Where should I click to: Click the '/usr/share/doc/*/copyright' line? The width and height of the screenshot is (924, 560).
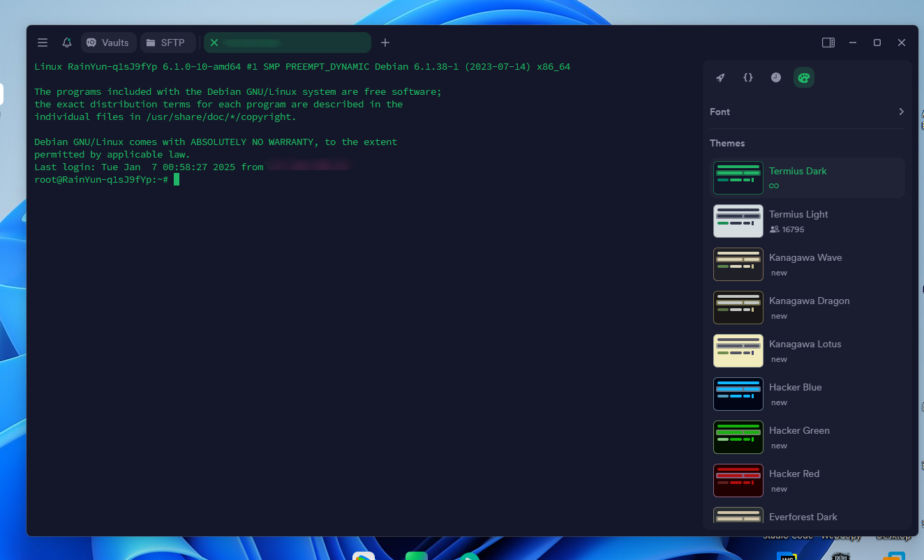coord(165,116)
